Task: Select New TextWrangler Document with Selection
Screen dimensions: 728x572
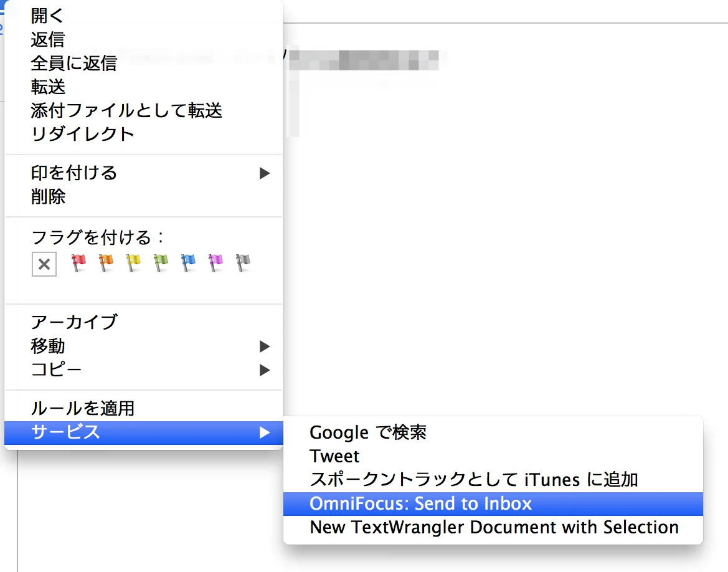Action: (x=493, y=527)
